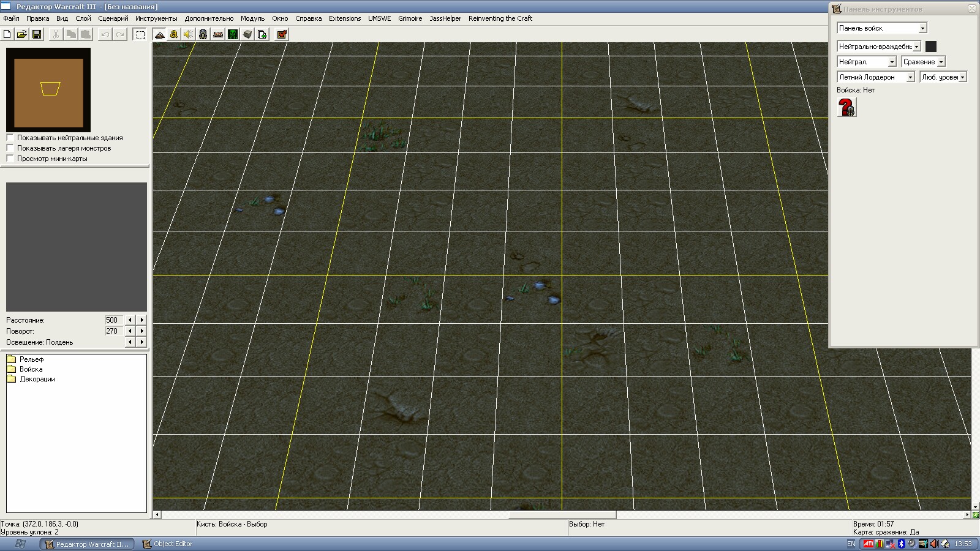Click the ATI tray icon

(869, 544)
